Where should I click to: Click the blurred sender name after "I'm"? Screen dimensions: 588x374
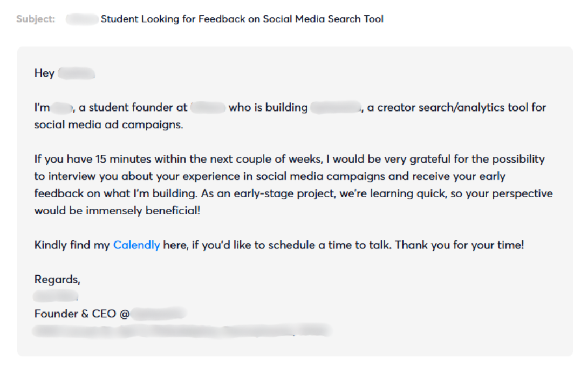[x=62, y=108]
